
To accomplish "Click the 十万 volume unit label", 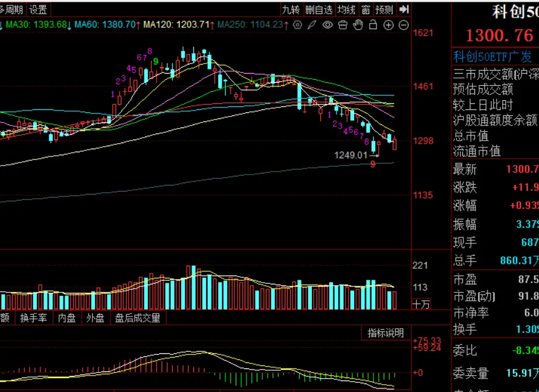I will [421, 304].
